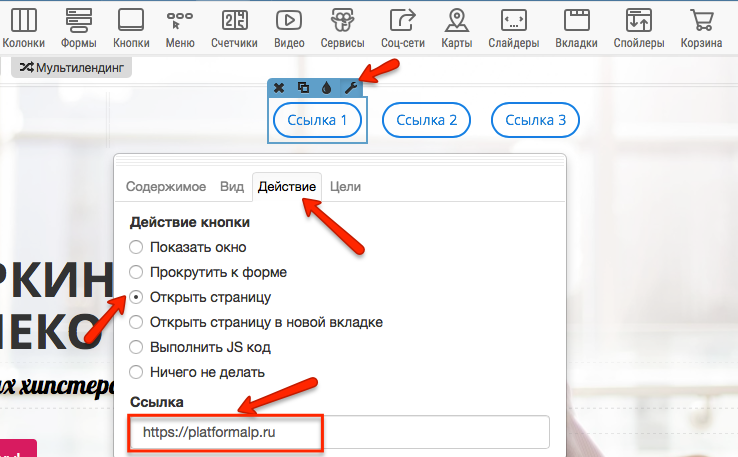The height and width of the screenshot is (457, 738).
Task: Duplicate element using the copy icon
Action: click(x=303, y=89)
